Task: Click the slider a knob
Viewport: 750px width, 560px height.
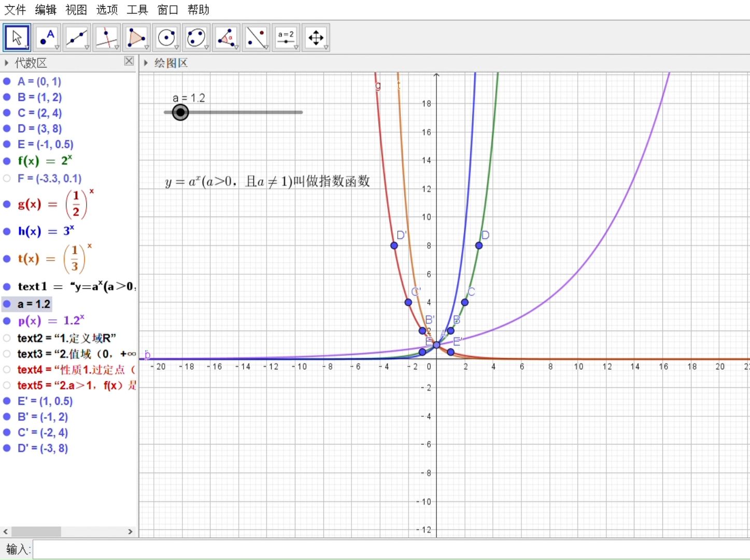Action: click(x=180, y=112)
